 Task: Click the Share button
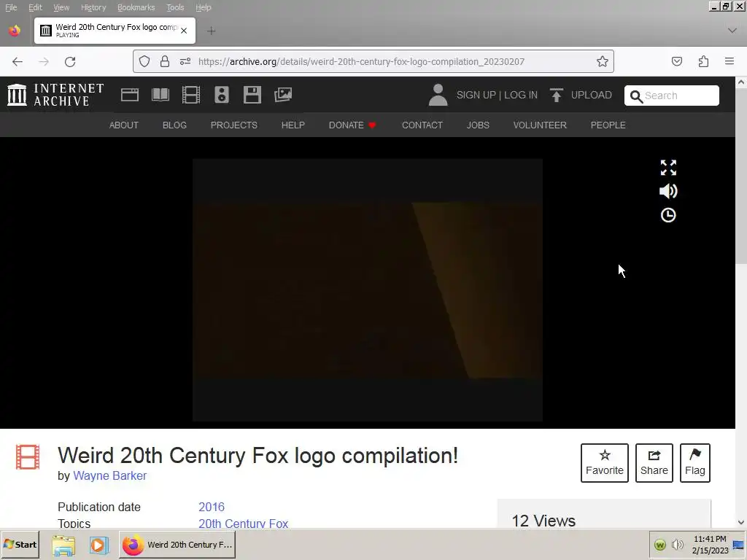pos(654,463)
